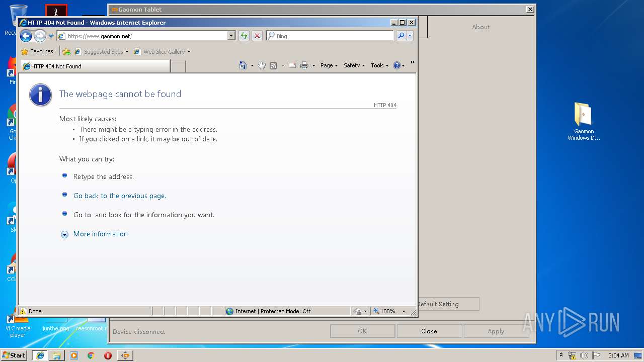644x362 pixels.
Task: Launch Chrome from the taskbar
Action: (91, 355)
